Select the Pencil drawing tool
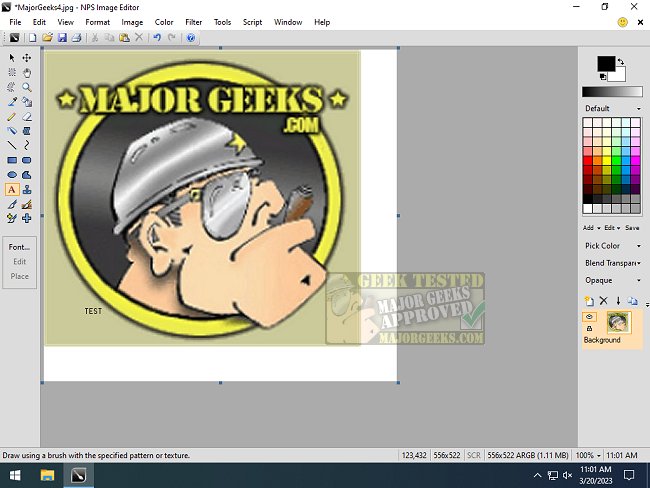Image resolution: width=650 pixels, height=488 pixels. point(12,116)
